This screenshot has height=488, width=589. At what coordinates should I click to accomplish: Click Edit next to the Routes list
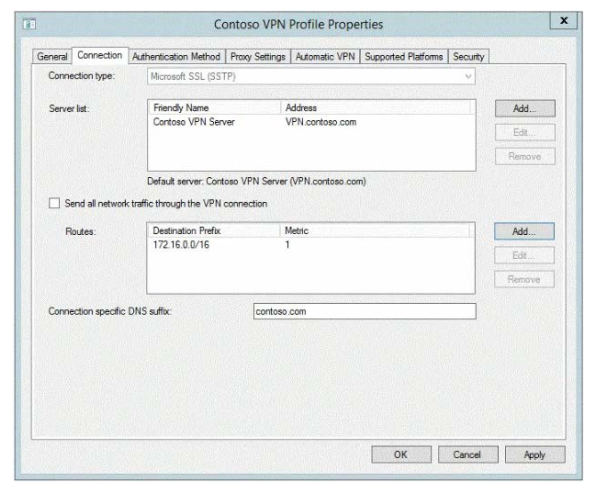[524, 255]
